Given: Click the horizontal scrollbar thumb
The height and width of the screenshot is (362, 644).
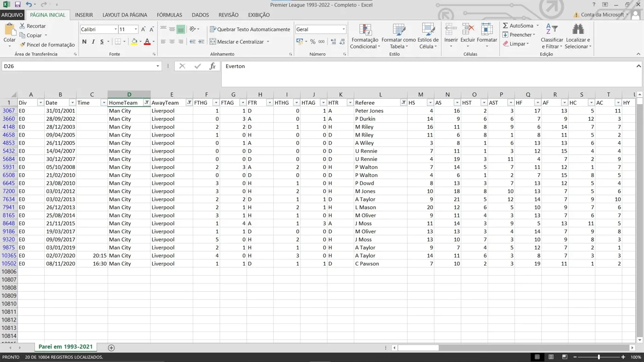Looking at the screenshot, I should click(418, 348).
